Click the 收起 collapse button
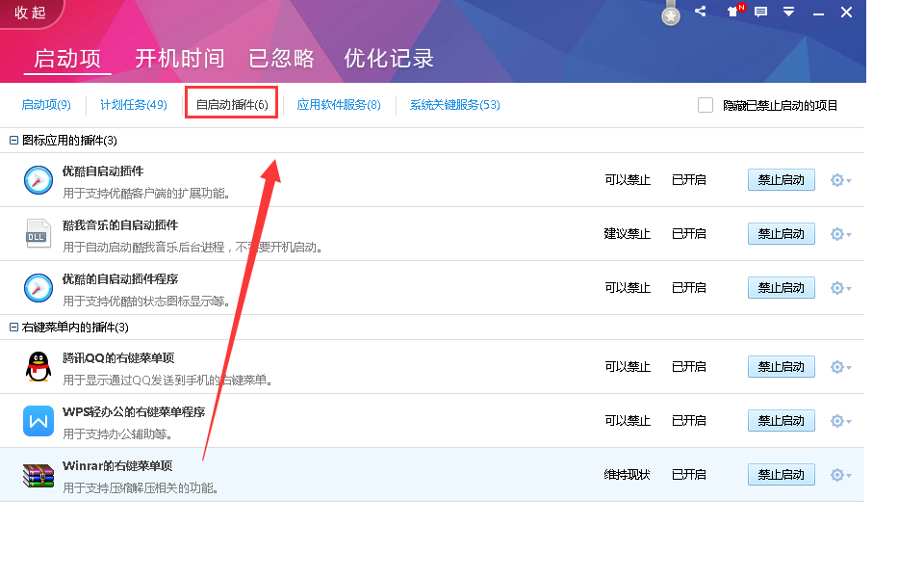Screen dimensions: 924x578 (31, 13)
